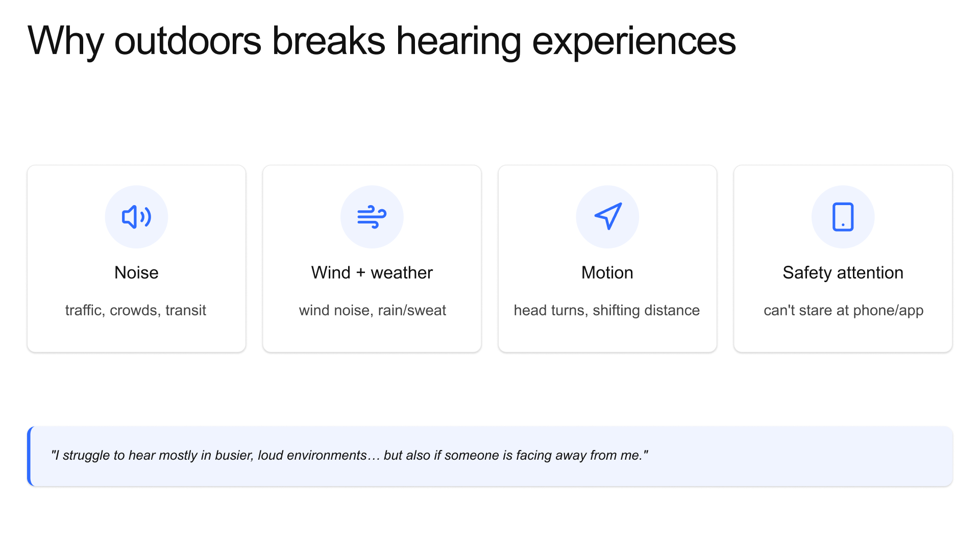This screenshot has height=551, width=980.
Task: Select the Motion card heading
Action: point(607,272)
